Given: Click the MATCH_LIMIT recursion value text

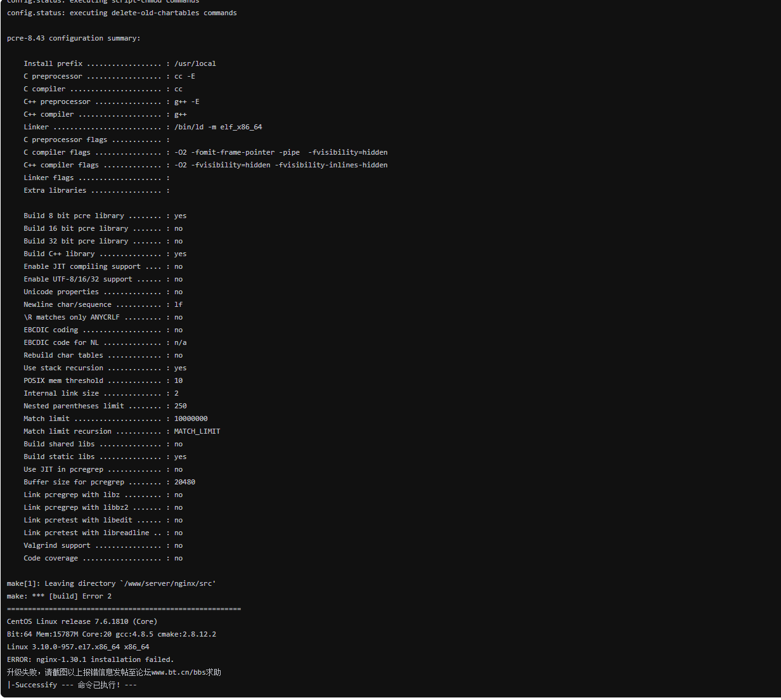Looking at the screenshot, I should click(x=197, y=431).
